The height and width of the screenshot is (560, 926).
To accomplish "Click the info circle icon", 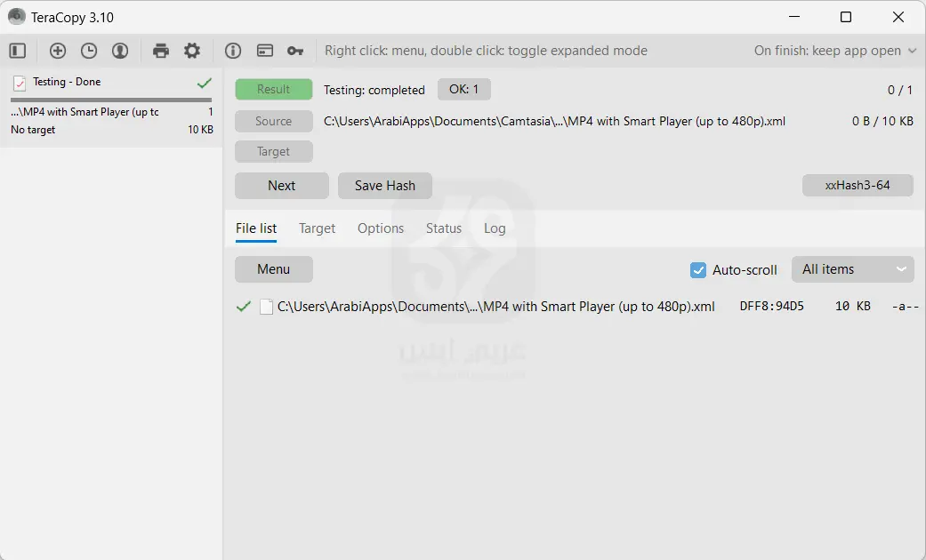I will (233, 51).
